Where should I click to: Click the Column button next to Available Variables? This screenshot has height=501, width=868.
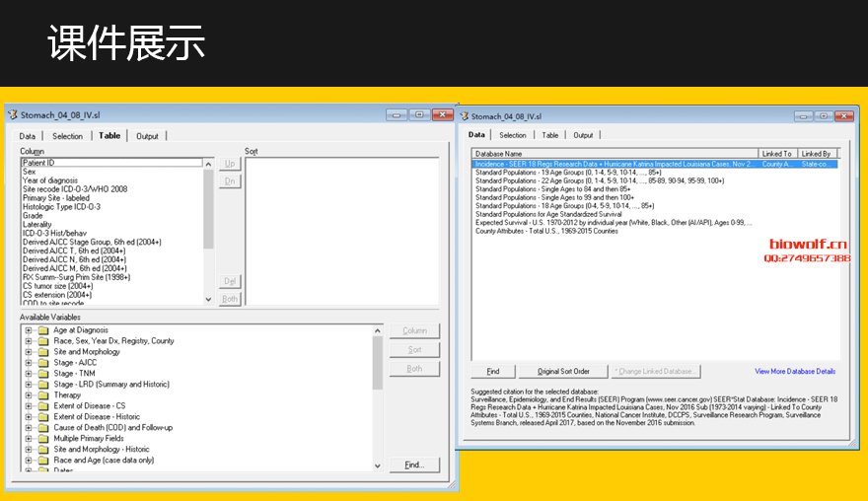414,331
